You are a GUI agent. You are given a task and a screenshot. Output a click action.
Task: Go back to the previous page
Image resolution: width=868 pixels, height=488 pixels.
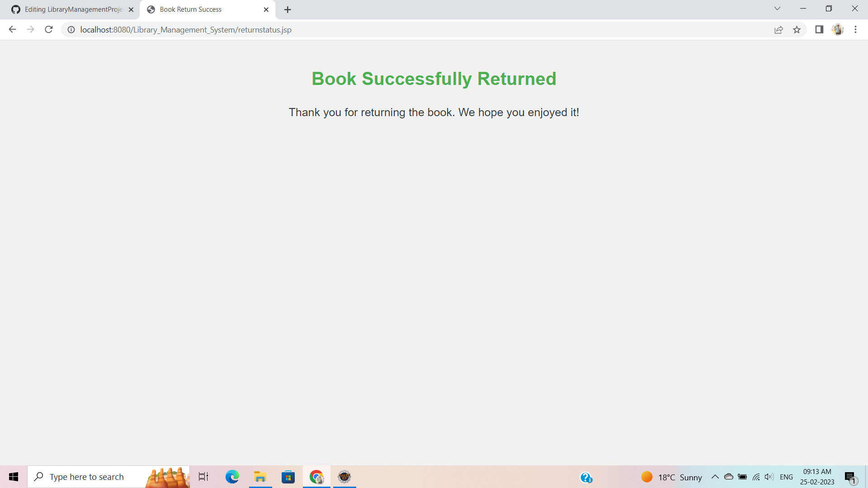point(12,29)
